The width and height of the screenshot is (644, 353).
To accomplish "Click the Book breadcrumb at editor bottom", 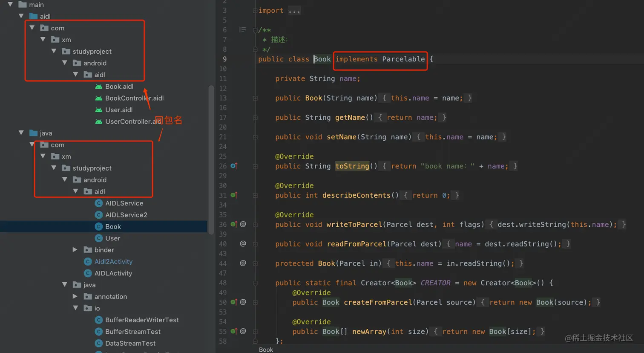I will [x=266, y=350].
